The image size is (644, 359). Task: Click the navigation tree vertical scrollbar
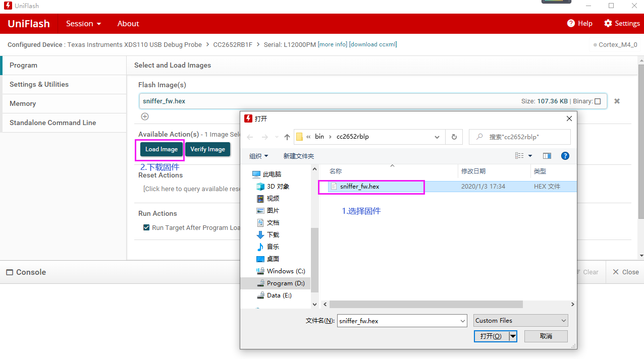point(314,260)
